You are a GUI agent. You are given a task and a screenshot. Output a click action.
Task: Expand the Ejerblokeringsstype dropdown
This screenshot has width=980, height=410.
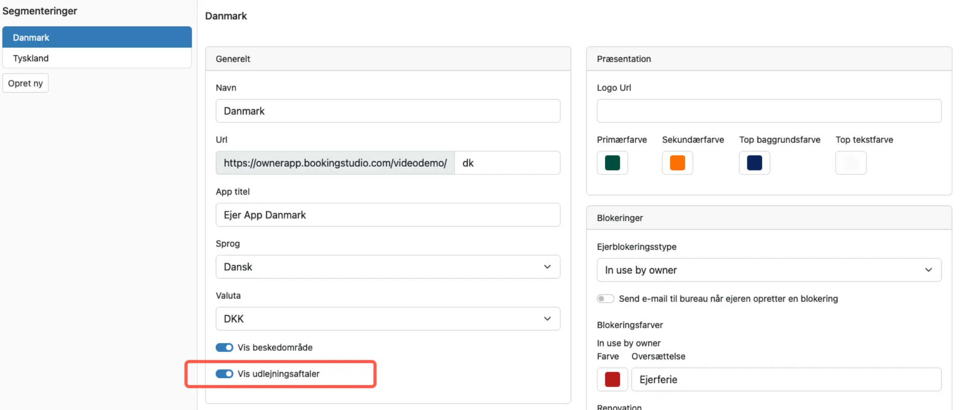[769, 270]
